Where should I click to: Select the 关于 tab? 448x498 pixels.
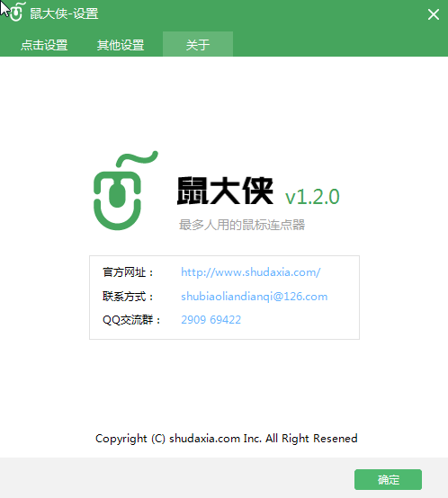198,44
